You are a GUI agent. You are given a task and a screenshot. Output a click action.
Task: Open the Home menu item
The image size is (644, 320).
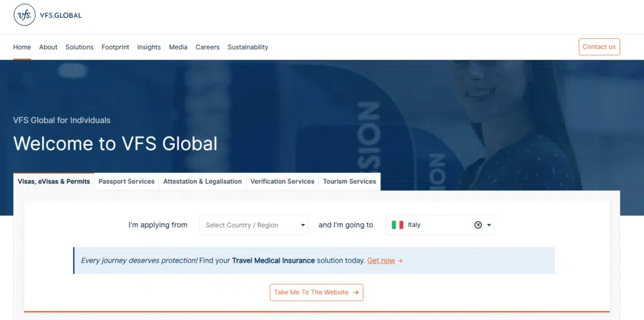[22, 47]
